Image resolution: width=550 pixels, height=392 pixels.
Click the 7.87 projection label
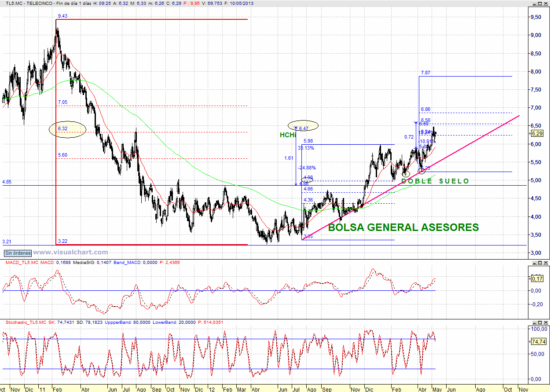[x=425, y=73]
